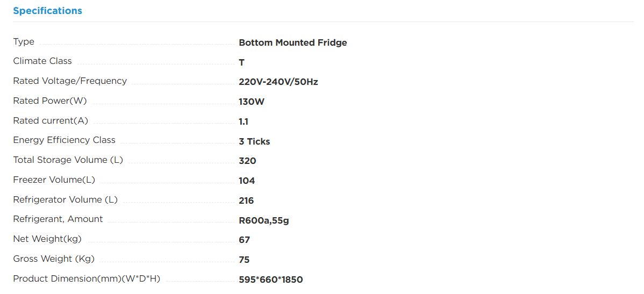The image size is (644, 294).
Task: Select the 220V-240V/50Hz value
Action: pos(278,82)
